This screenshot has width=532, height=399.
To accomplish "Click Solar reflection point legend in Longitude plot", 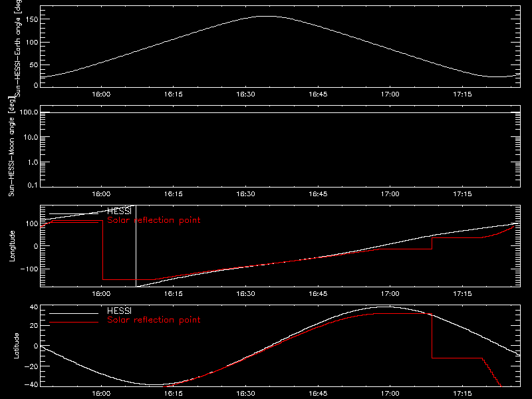I will 154,220.
